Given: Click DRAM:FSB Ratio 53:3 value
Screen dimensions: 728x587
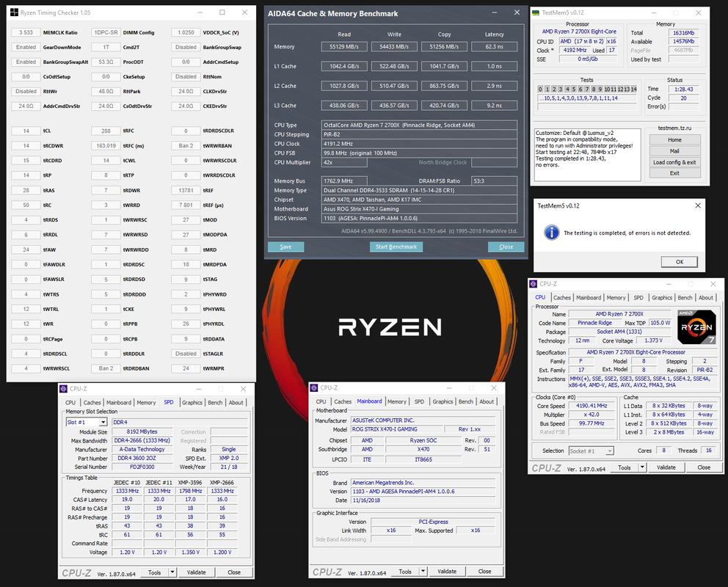Looking at the screenshot, I should point(494,181).
